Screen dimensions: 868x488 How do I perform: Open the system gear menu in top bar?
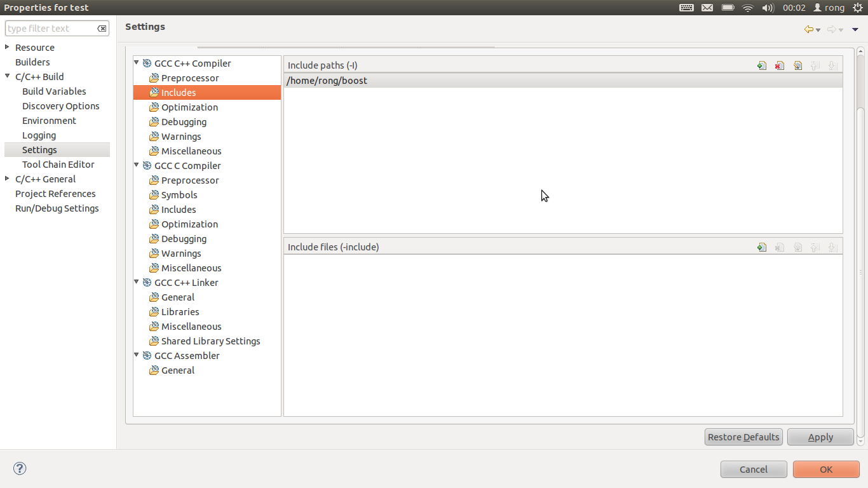(x=857, y=8)
